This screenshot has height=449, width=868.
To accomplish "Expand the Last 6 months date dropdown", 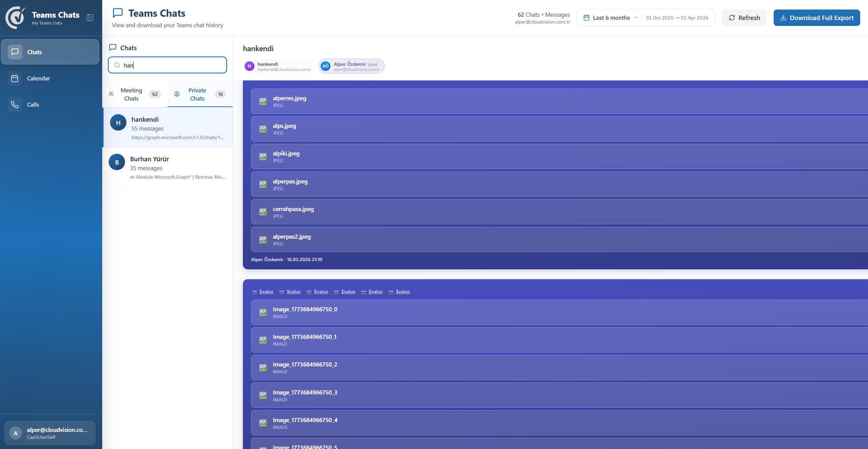I will [x=610, y=18].
